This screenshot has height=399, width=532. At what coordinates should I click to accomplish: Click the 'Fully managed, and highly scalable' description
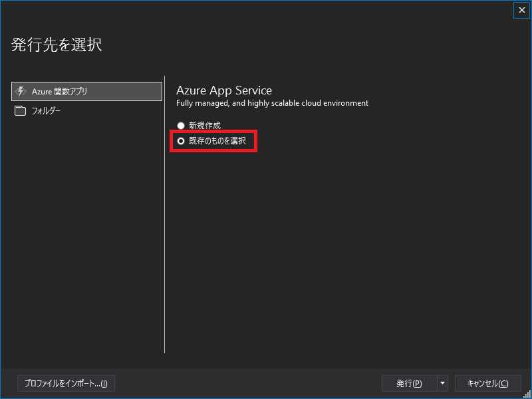click(x=272, y=103)
